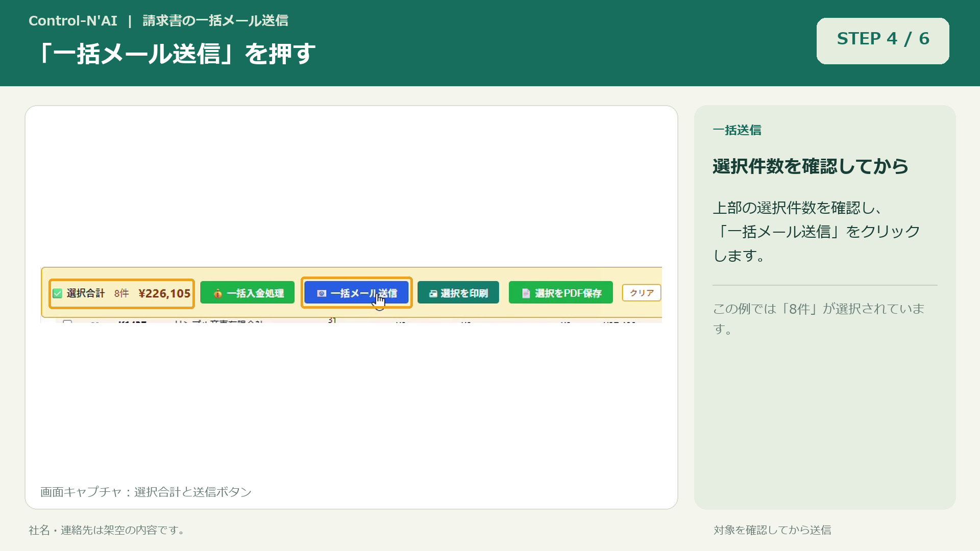
Task: Click the STEP 4 / 6 badge
Action: pyautogui.click(x=883, y=41)
